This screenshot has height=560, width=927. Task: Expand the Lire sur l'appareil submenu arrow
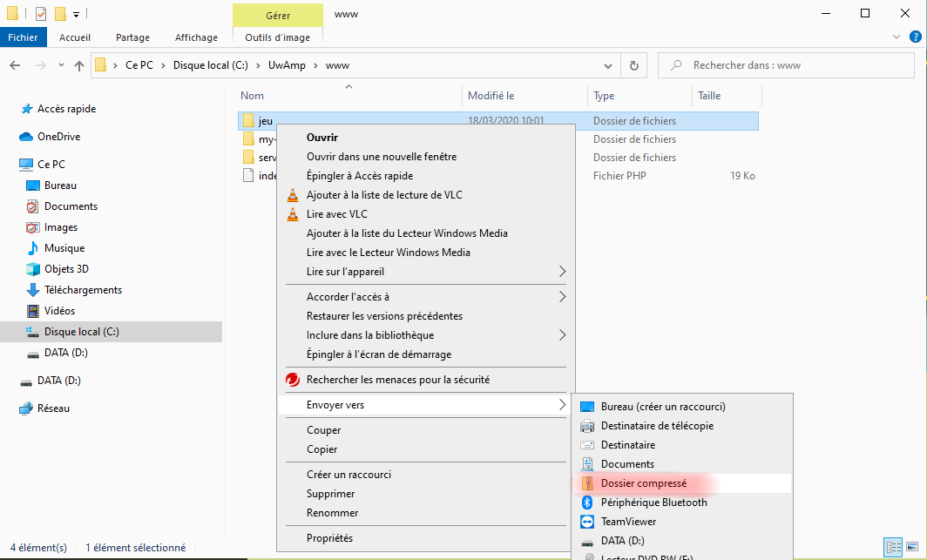click(x=562, y=272)
